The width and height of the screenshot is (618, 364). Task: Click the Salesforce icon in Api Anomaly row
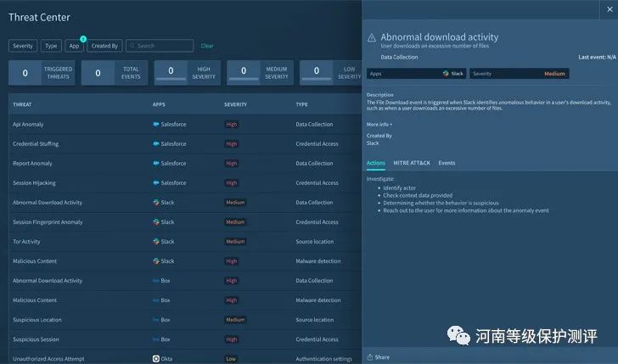pyautogui.click(x=156, y=124)
